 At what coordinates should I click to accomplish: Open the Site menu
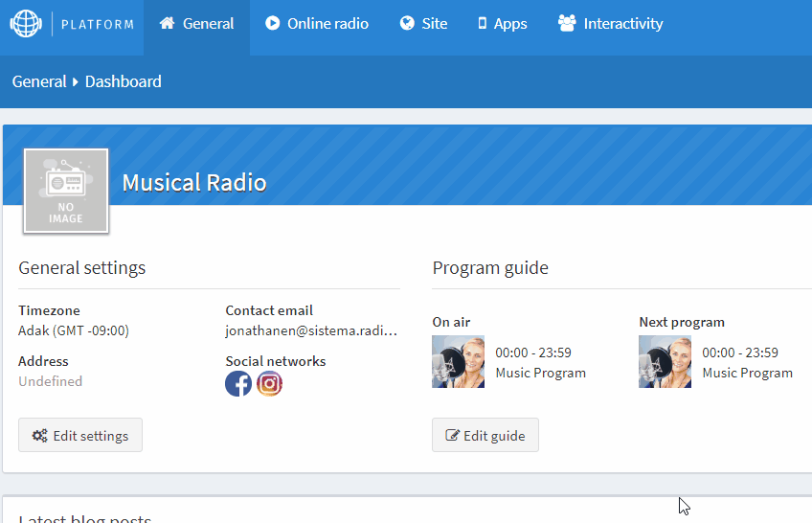[423, 24]
